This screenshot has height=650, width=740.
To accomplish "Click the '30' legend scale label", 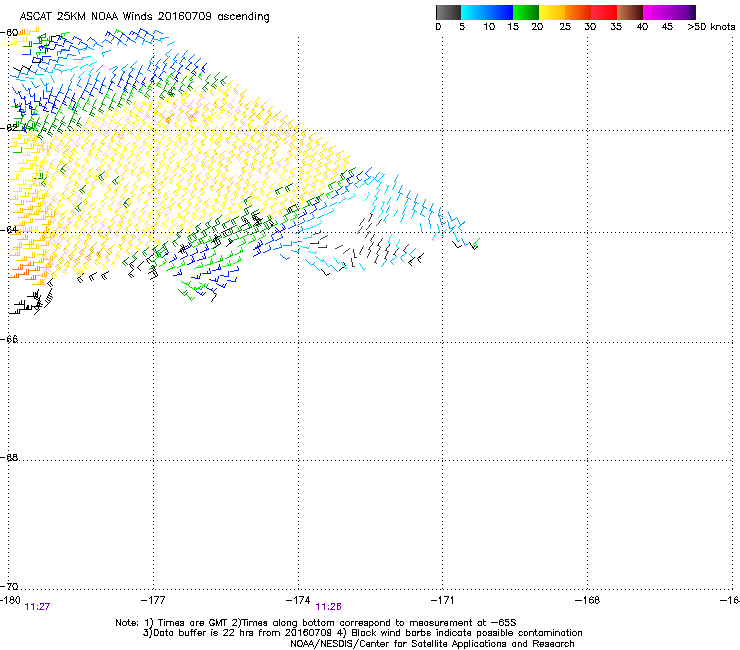I will coord(590,27).
